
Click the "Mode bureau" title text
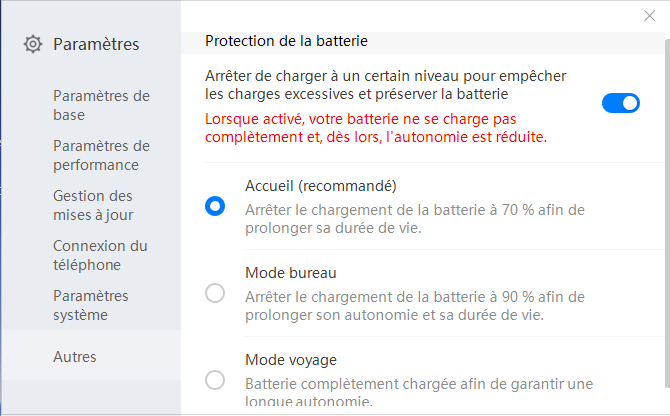[291, 272]
